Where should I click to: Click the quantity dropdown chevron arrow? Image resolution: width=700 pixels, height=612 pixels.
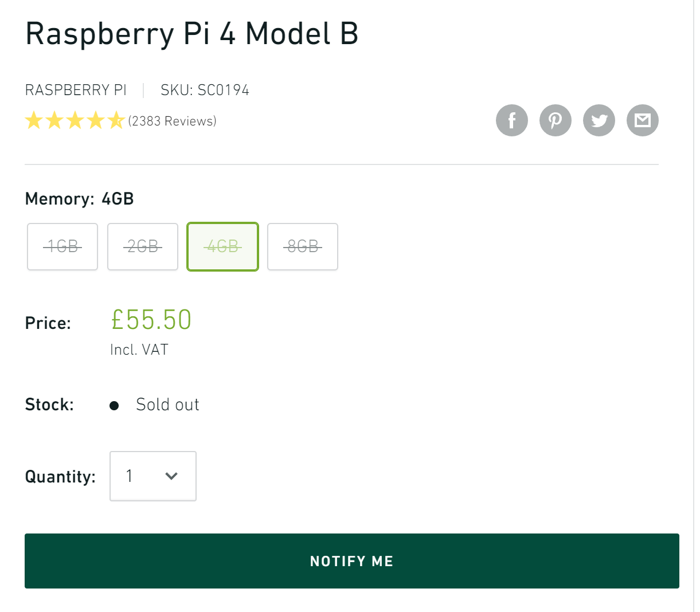(171, 476)
